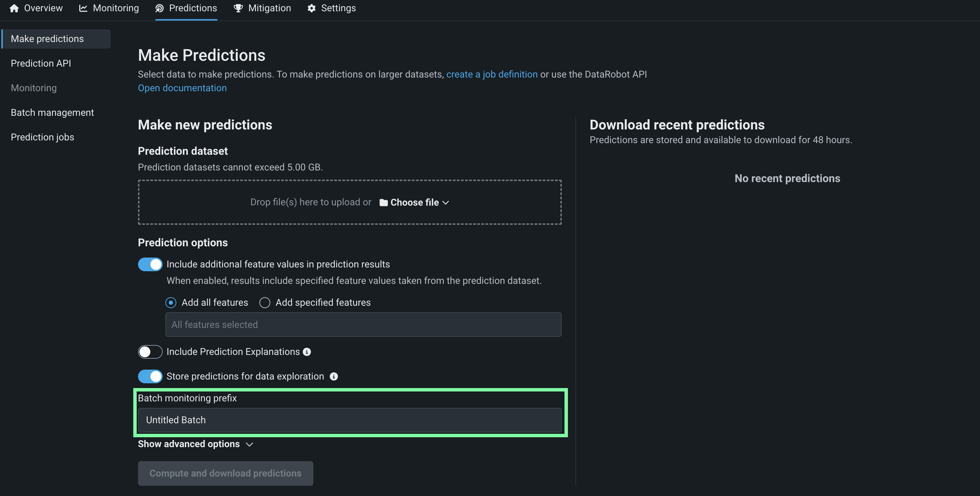The height and width of the screenshot is (496, 980).
Task: Open Prediction jobs in sidebar
Action: 42,137
